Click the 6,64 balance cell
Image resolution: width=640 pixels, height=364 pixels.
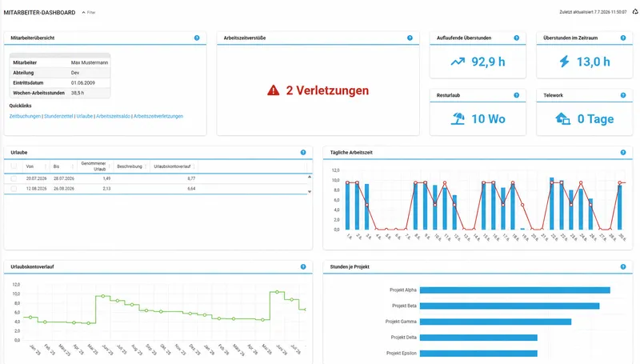pos(191,189)
